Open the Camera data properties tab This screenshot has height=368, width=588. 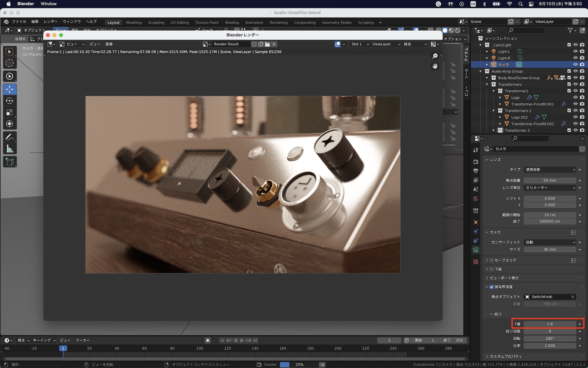[476, 250]
